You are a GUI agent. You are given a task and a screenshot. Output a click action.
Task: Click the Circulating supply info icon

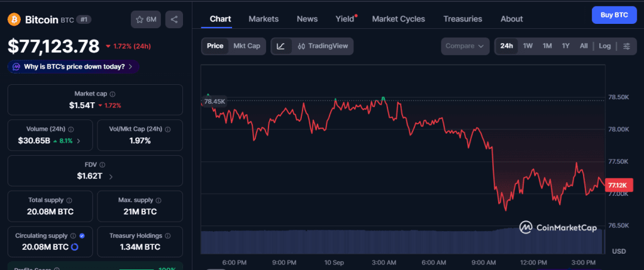[73, 236]
